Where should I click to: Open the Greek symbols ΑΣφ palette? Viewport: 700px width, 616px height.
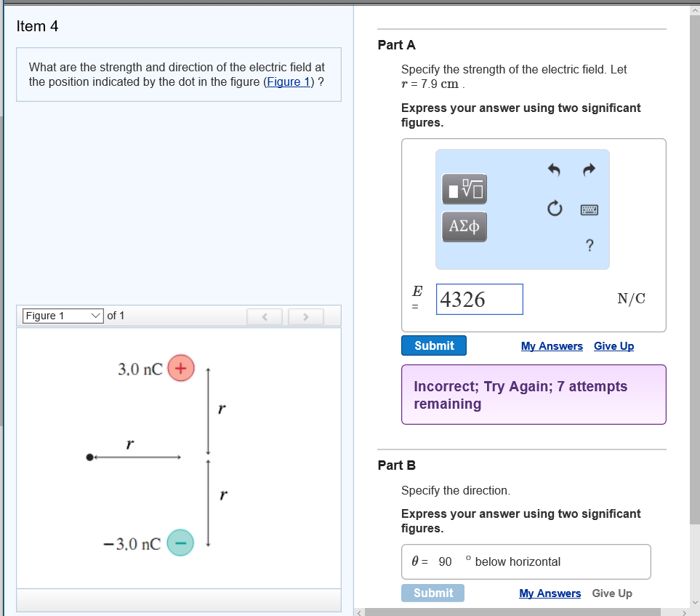(464, 226)
